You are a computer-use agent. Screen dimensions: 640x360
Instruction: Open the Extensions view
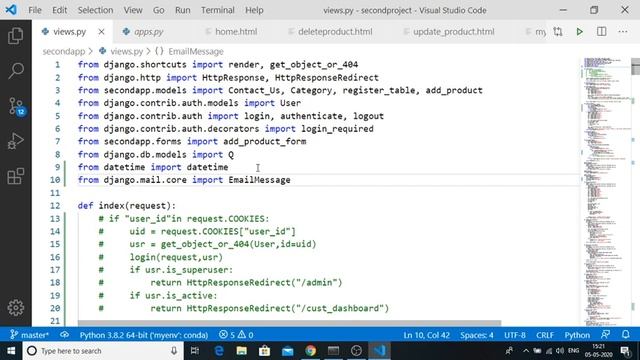tap(16, 176)
